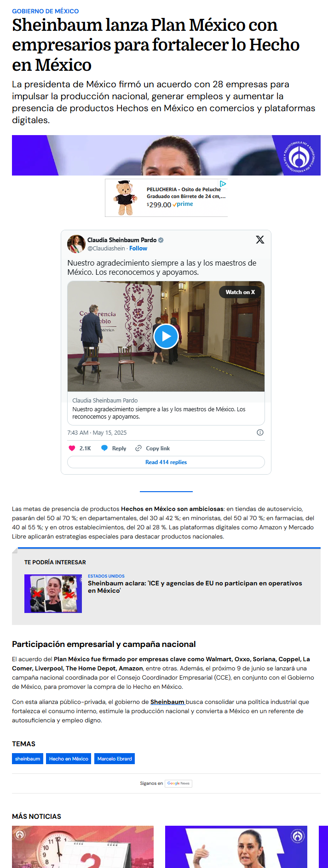The height and width of the screenshot is (868, 328).
Task: Play the embedded tweet video
Action: pos(166,336)
